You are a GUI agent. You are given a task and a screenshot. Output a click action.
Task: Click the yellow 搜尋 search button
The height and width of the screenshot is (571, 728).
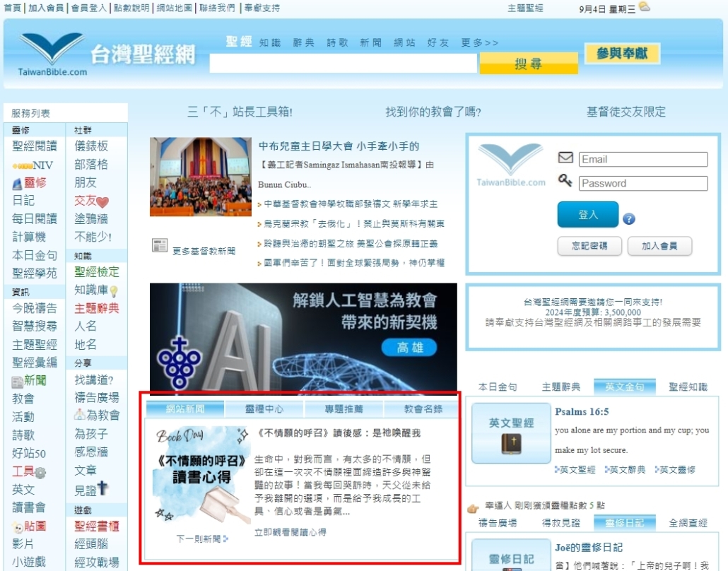(529, 64)
